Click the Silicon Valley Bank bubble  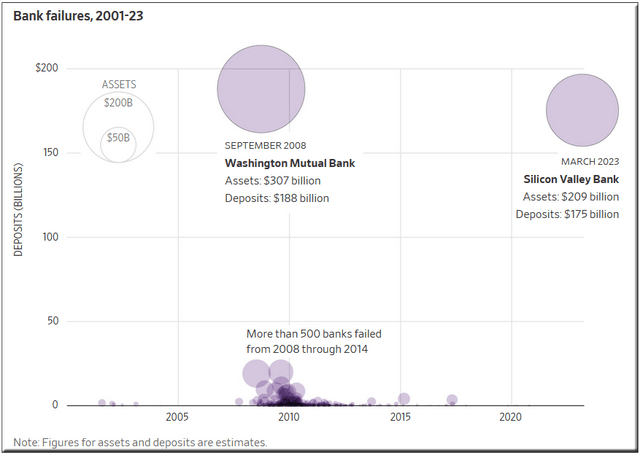click(582, 110)
